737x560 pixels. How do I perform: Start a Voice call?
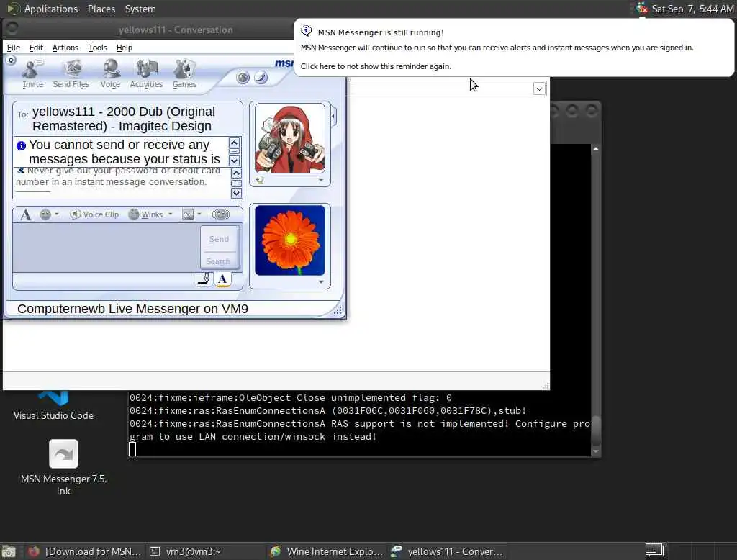tap(110, 74)
